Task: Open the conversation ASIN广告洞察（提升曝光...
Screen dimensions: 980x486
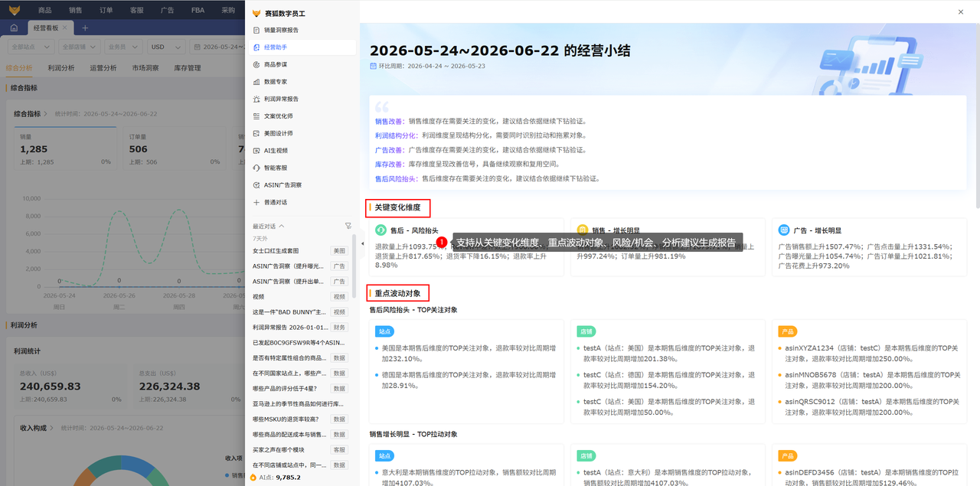Action: 287,266
